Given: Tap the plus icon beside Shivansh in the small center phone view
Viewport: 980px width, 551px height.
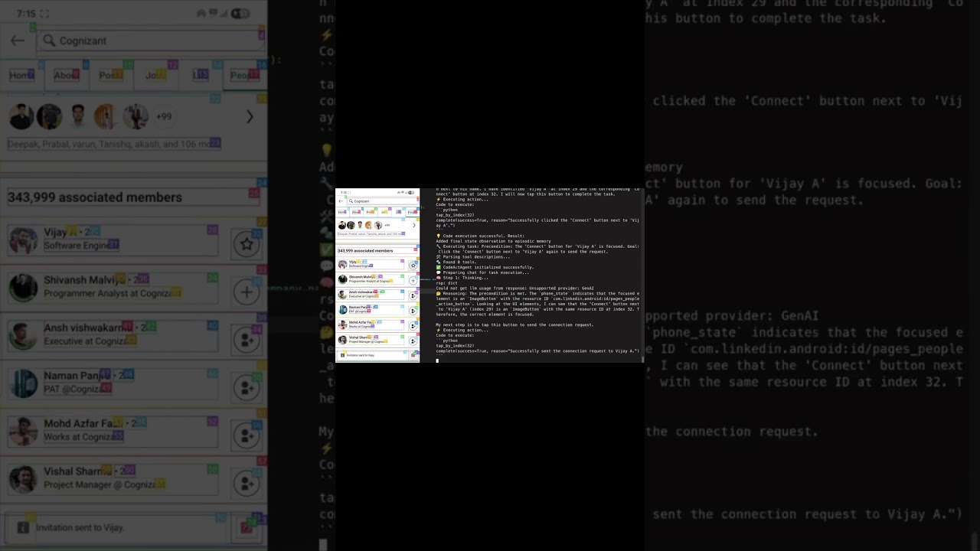Looking at the screenshot, I should pos(413,281).
